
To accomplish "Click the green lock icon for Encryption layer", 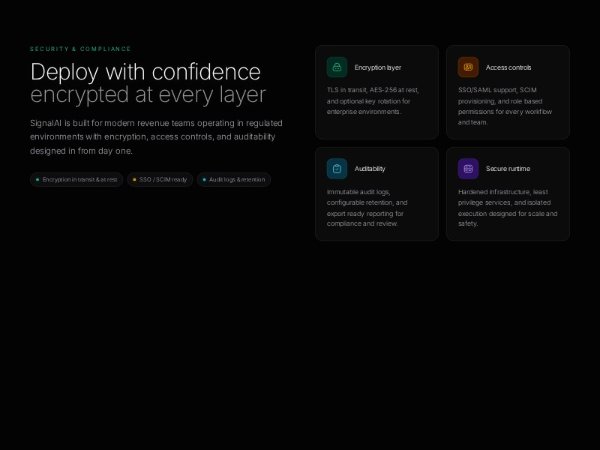I will pyautogui.click(x=337, y=67).
